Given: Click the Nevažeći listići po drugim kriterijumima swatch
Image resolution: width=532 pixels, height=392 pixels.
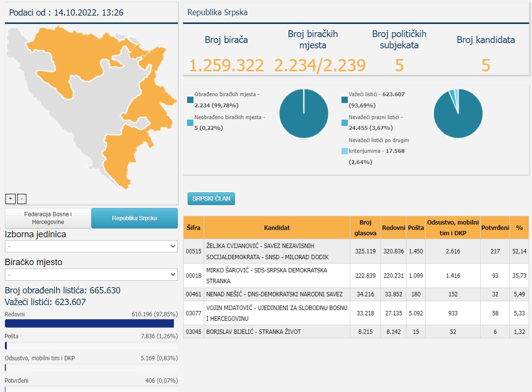Looking at the screenshot, I should 344,151.
